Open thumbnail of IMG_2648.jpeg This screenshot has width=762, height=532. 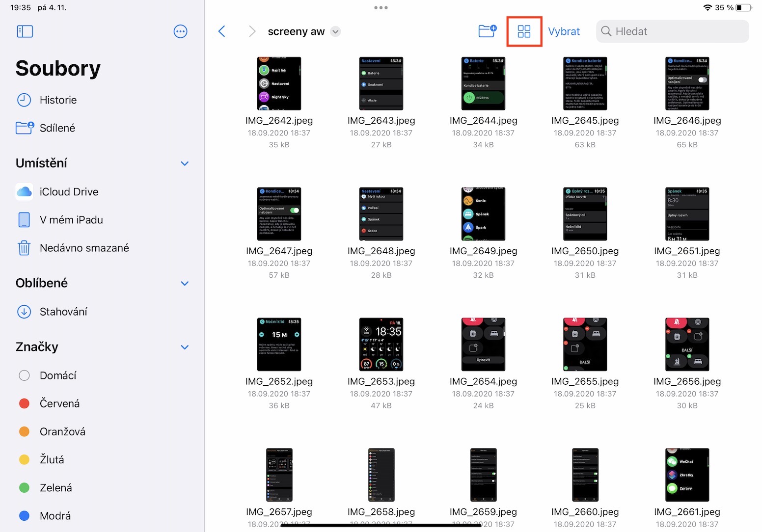381,214
